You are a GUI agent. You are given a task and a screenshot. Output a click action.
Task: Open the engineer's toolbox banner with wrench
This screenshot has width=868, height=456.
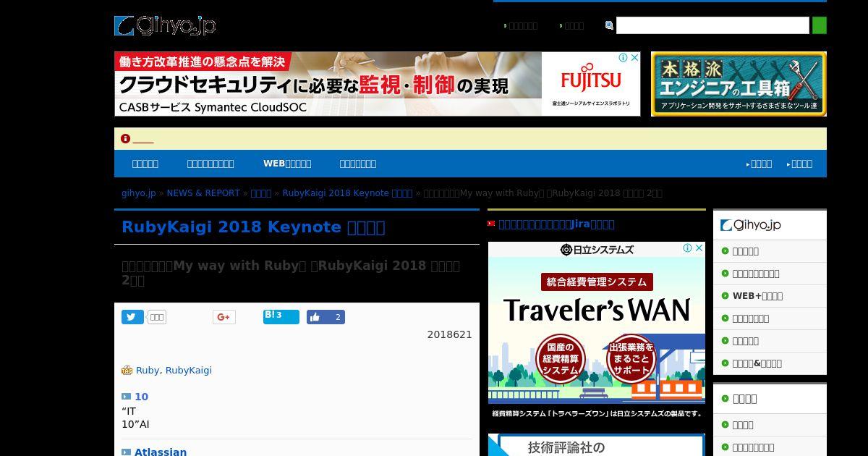(x=739, y=84)
